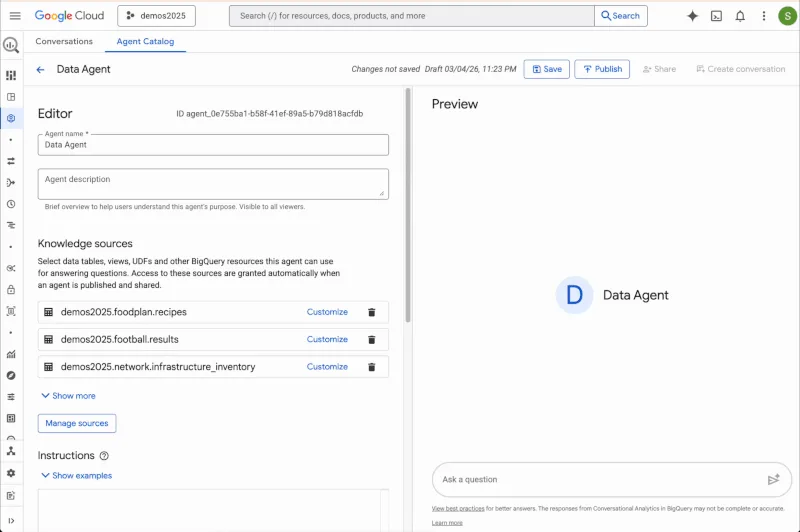Open the data transfers arrows sidebar icon
800x532 pixels.
coord(11,161)
